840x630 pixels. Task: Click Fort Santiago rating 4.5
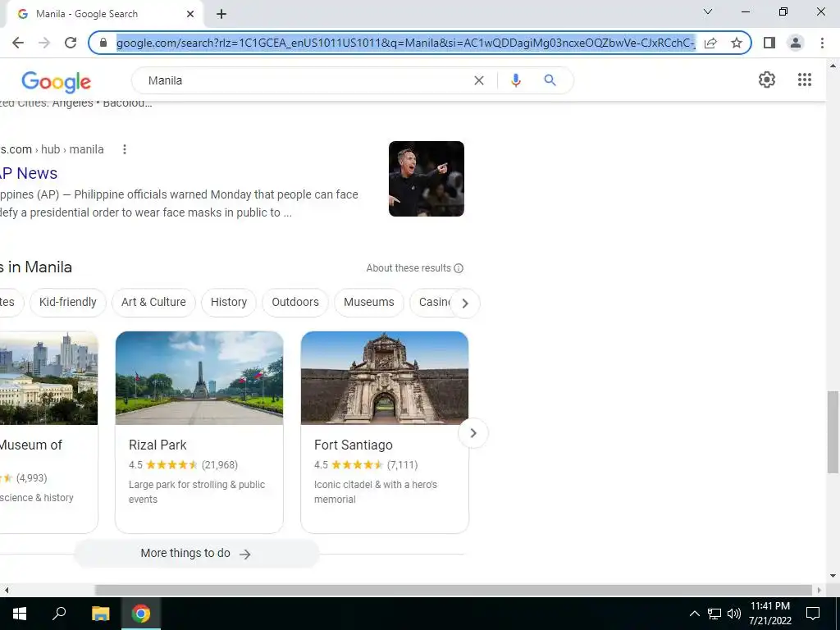[321, 465]
